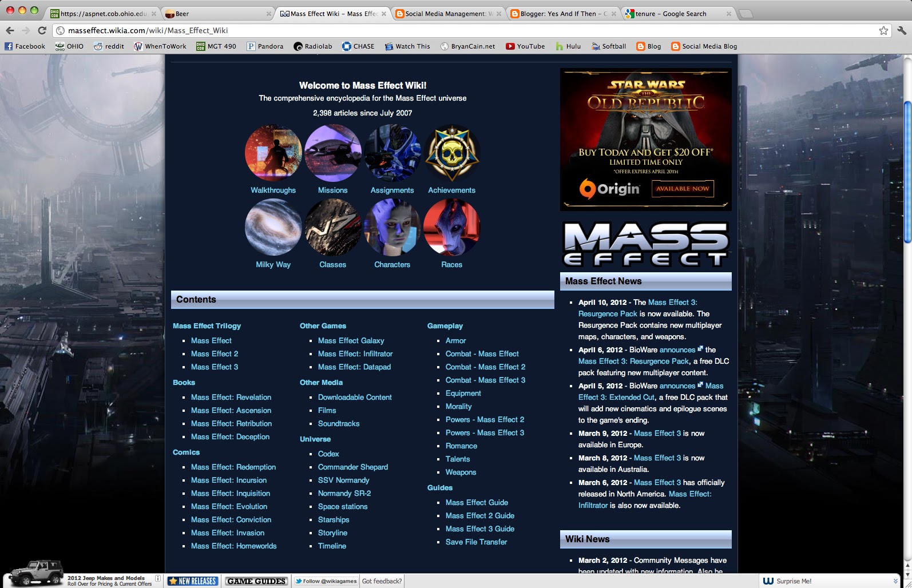
Task: Open MGT 490 bookmark
Action: click(216, 46)
